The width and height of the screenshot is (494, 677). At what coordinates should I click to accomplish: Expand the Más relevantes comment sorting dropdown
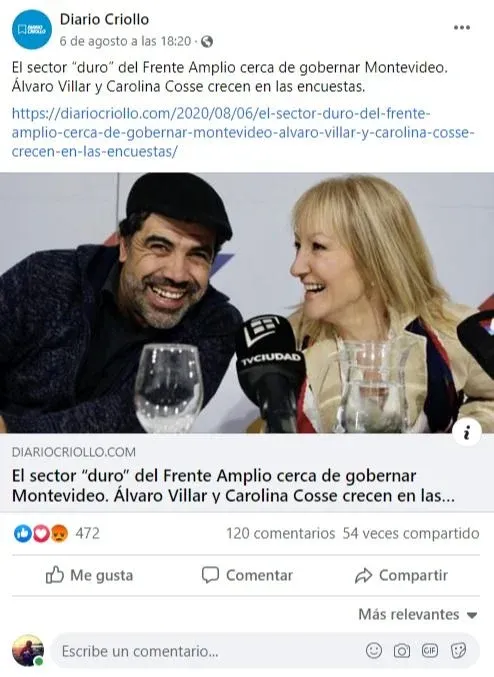pos(418,614)
